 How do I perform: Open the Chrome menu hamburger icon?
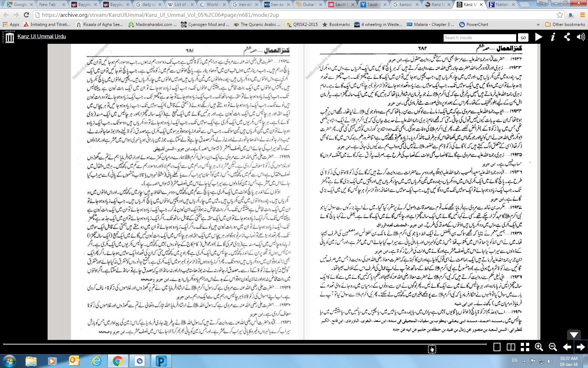tap(582, 15)
